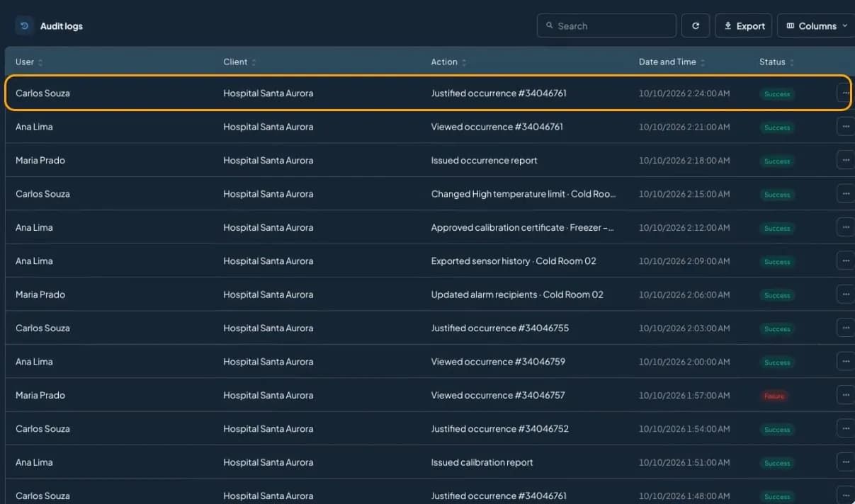Open row actions for Viewed occurrence #34046757
Image resolution: width=855 pixels, height=504 pixels.
click(x=845, y=395)
